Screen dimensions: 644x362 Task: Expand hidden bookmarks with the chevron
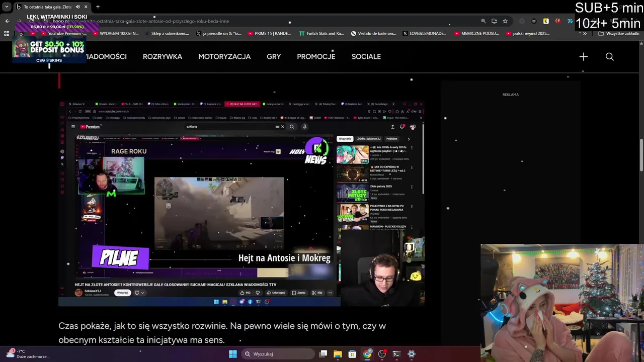click(x=585, y=34)
